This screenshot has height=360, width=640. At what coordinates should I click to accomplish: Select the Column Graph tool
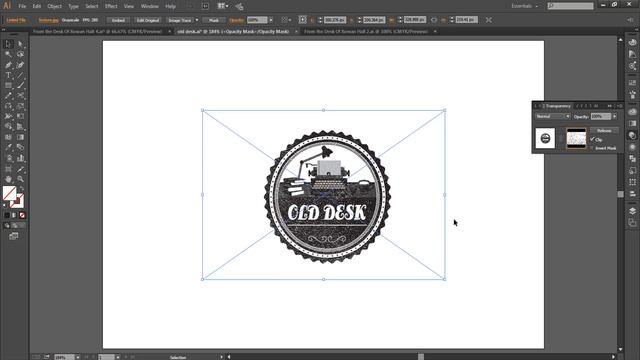tap(20, 158)
